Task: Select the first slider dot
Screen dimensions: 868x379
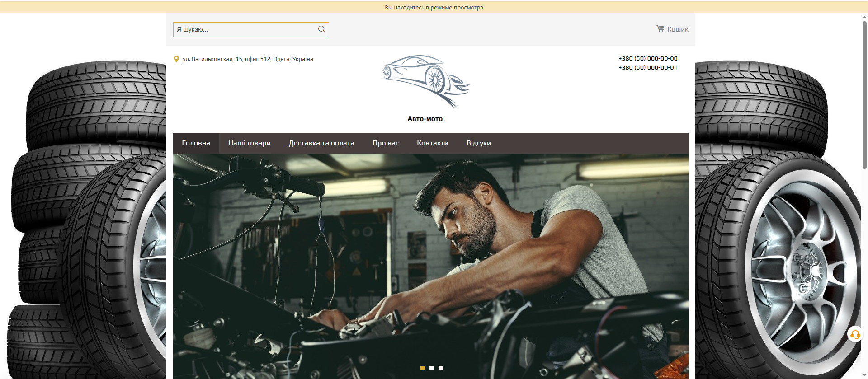Action: pos(423,368)
